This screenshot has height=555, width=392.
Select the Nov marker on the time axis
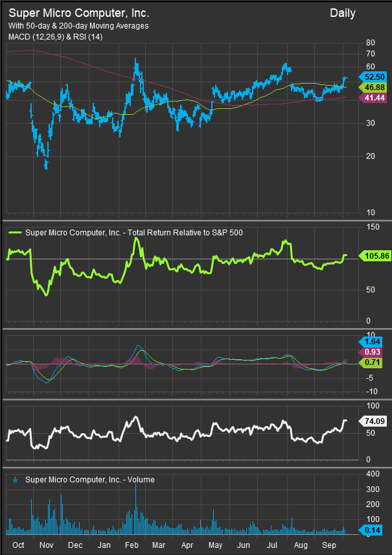pyautogui.click(x=46, y=546)
